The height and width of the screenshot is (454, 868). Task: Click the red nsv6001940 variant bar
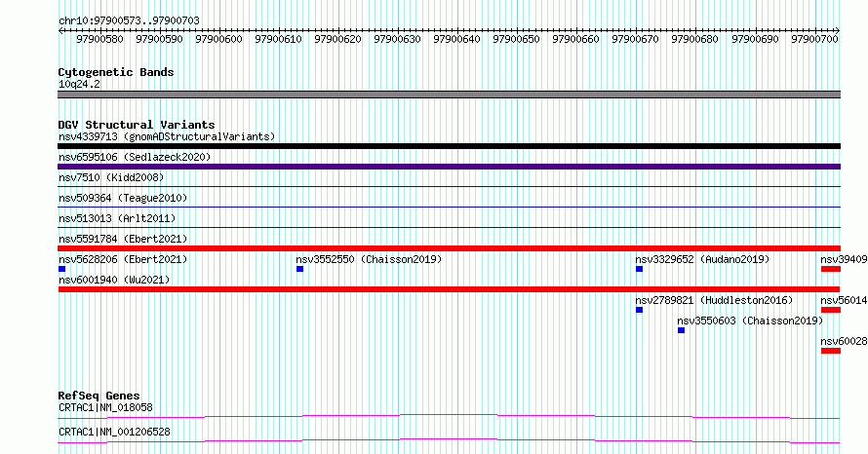449,289
